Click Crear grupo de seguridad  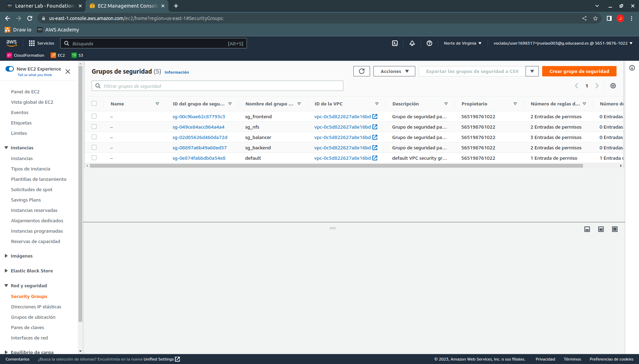point(579,71)
